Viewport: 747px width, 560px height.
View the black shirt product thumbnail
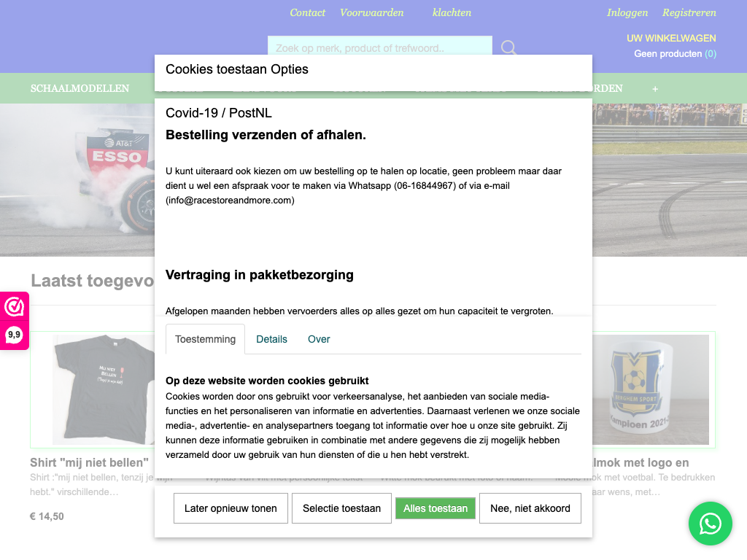102,390
